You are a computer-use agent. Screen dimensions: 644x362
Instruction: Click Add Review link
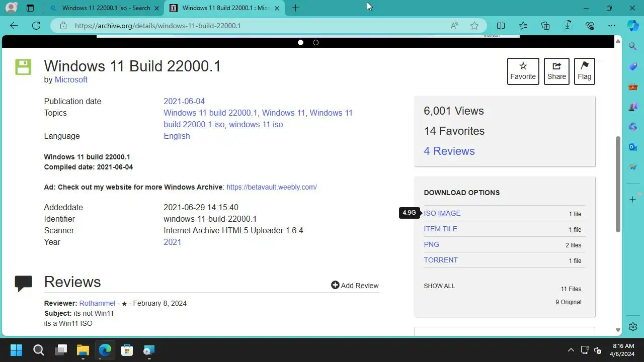pos(355,285)
